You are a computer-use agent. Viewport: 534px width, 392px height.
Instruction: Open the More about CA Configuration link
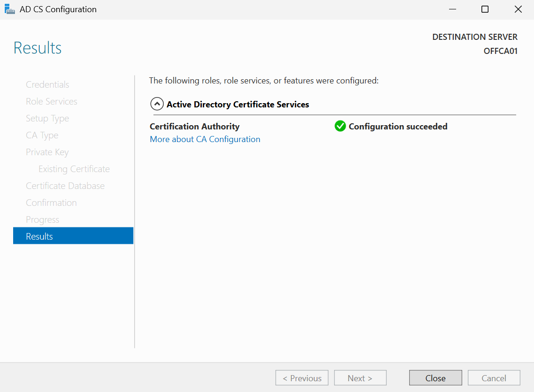coord(205,139)
